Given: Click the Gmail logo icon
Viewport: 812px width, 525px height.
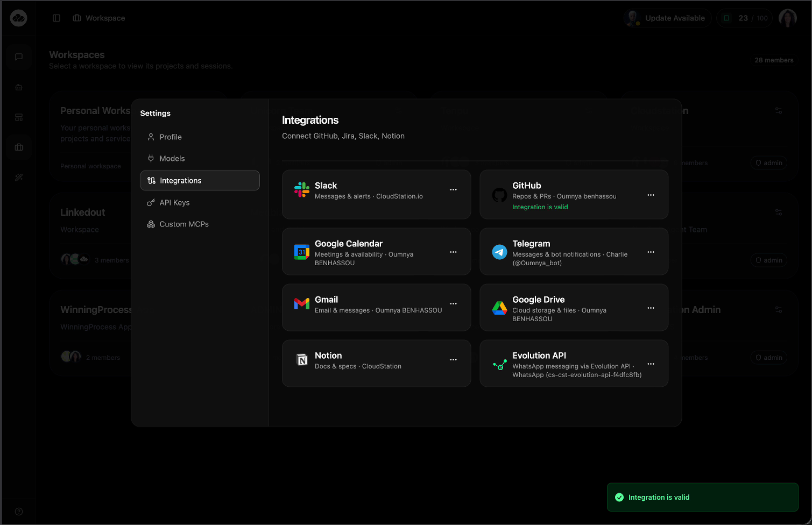Looking at the screenshot, I should pos(302,304).
